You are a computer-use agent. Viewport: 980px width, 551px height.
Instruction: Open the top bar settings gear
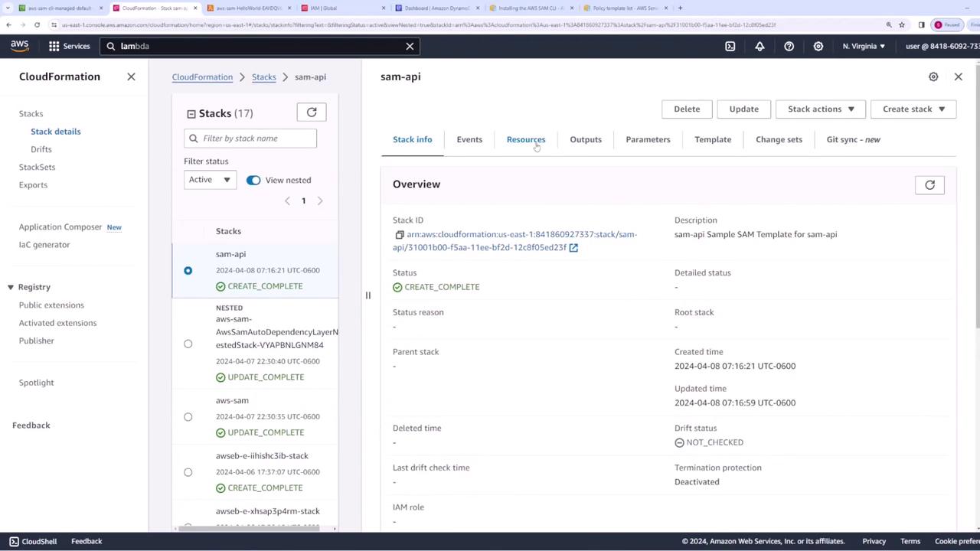tap(818, 46)
